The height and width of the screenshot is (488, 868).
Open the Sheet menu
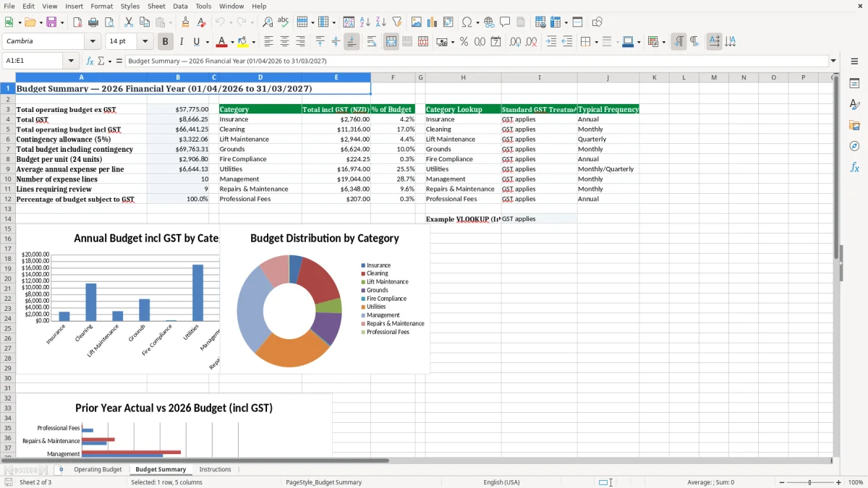[x=156, y=6]
